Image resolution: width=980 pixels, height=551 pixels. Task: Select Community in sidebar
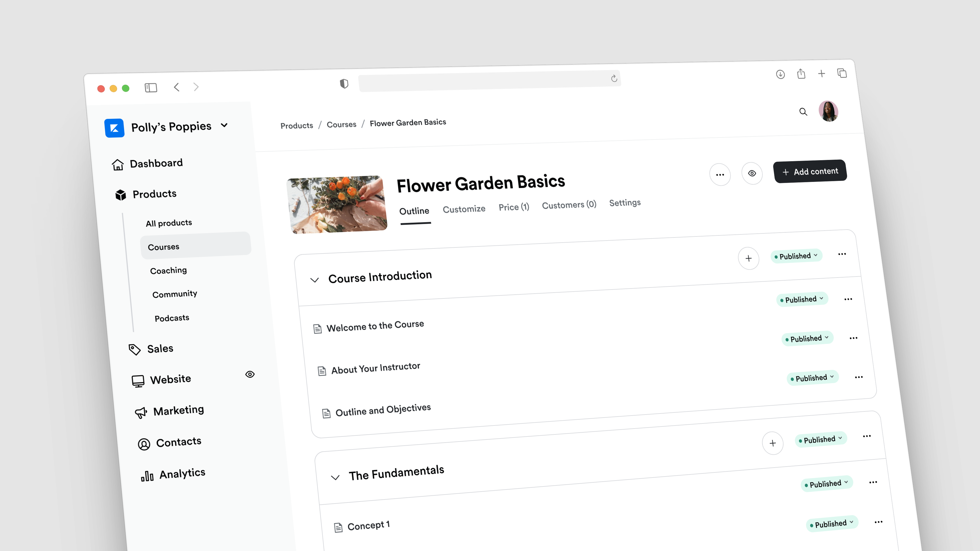click(x=175, y=294)
